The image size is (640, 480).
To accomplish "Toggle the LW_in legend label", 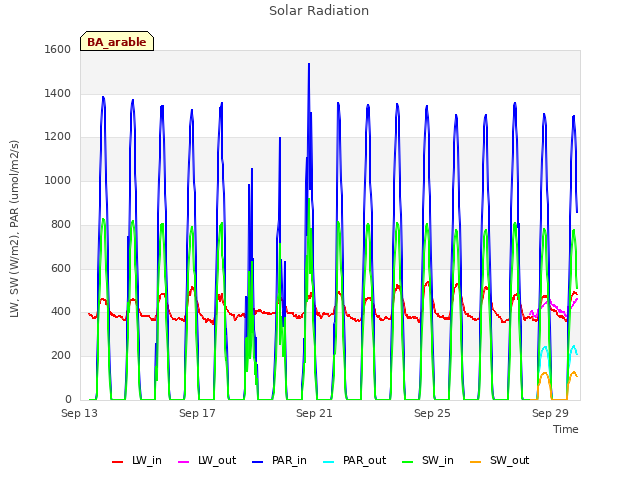I will (147, 460).
